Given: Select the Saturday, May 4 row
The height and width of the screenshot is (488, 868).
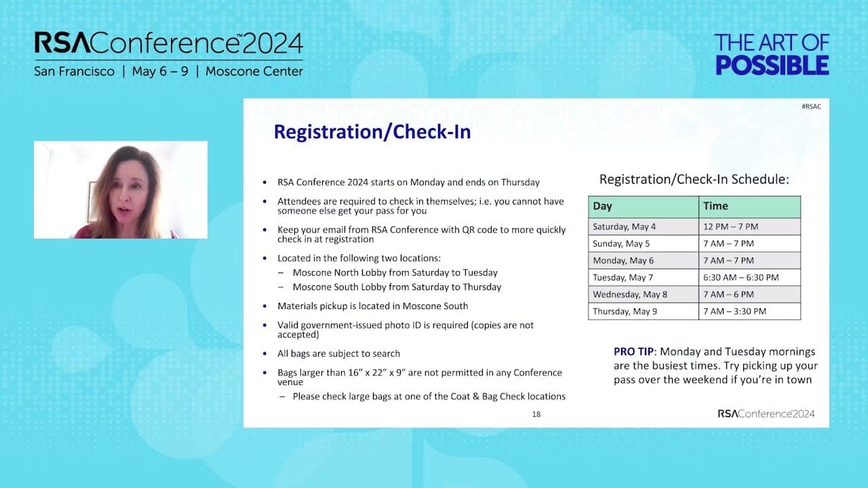Looking at the screenshot, I should pyautogui.click(x=694, y=226).
